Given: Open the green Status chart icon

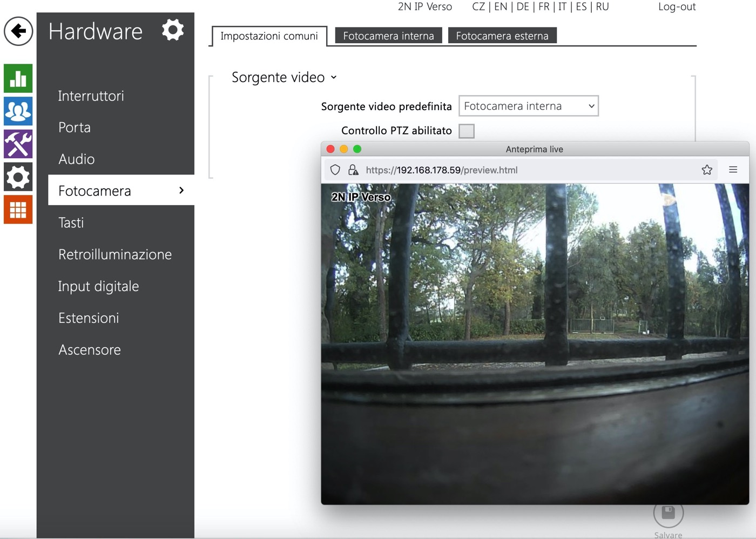Looking at the screenshot, I should 18,78.
